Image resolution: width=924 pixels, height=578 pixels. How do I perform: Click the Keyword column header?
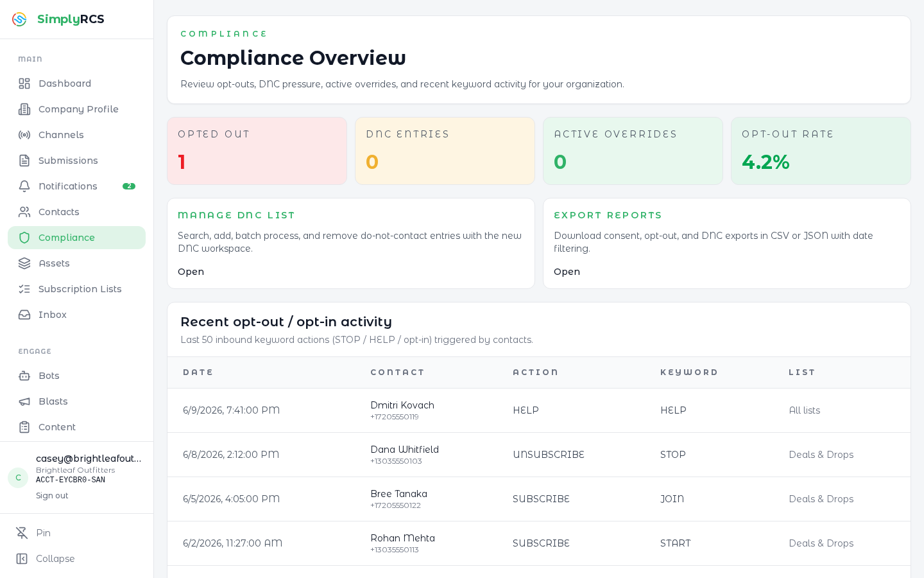click(689, 372)
